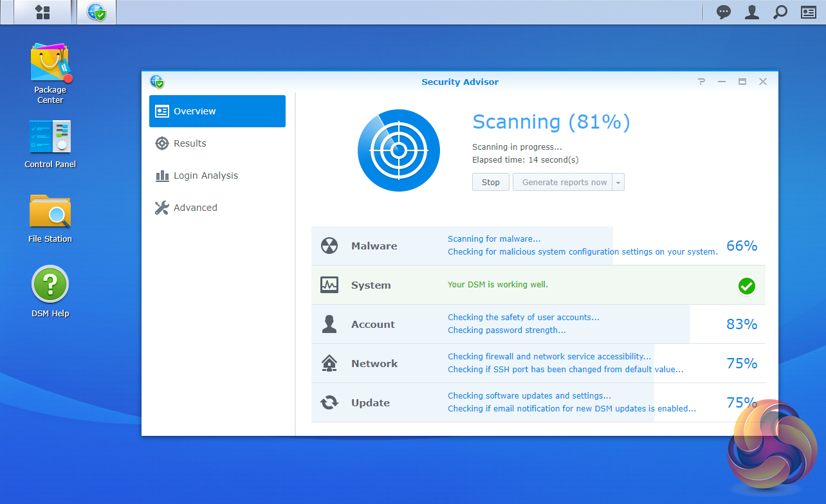Click the Security Advisor help question mark
The width and height of the screenshot is (826, 504).
point(701,82)
